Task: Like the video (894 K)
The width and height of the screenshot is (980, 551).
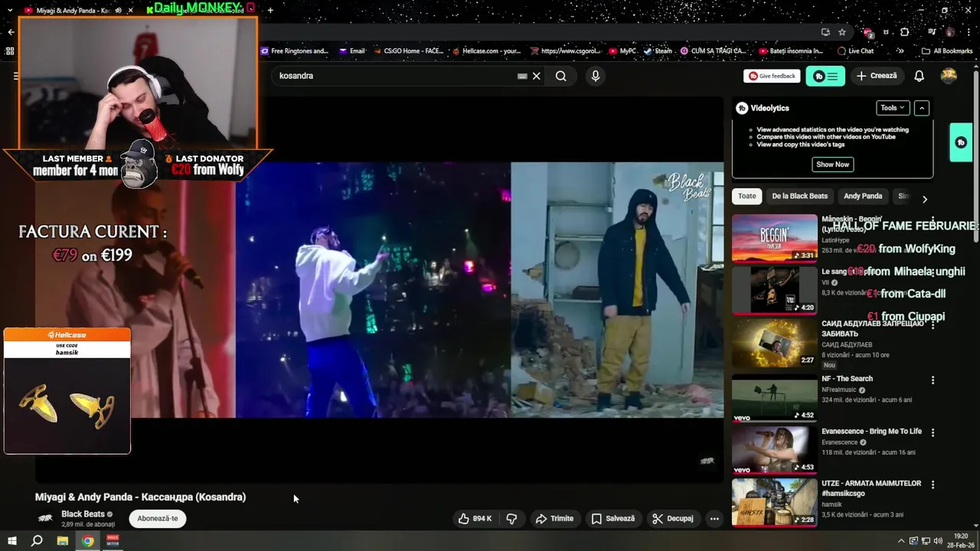Action: point(475,518)
